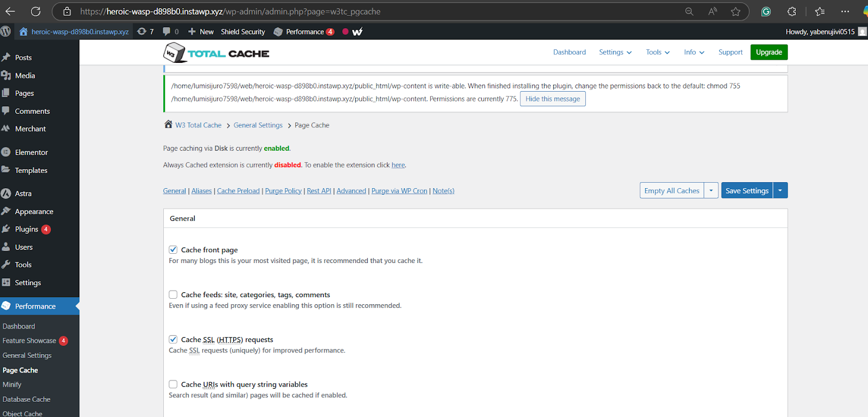Uncheck Cache SSL (HTTPS) requests checkbox
This screenshot has width=868, height=417.
[173, 339]
